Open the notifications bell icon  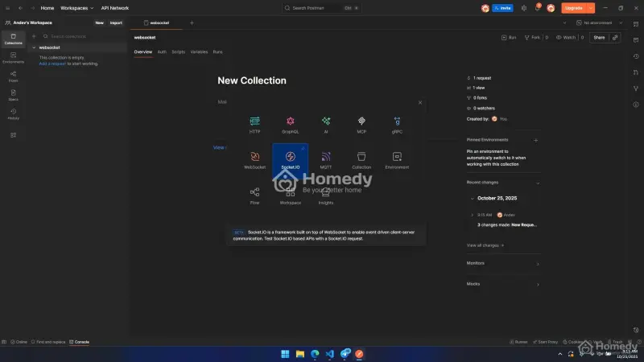537,8
